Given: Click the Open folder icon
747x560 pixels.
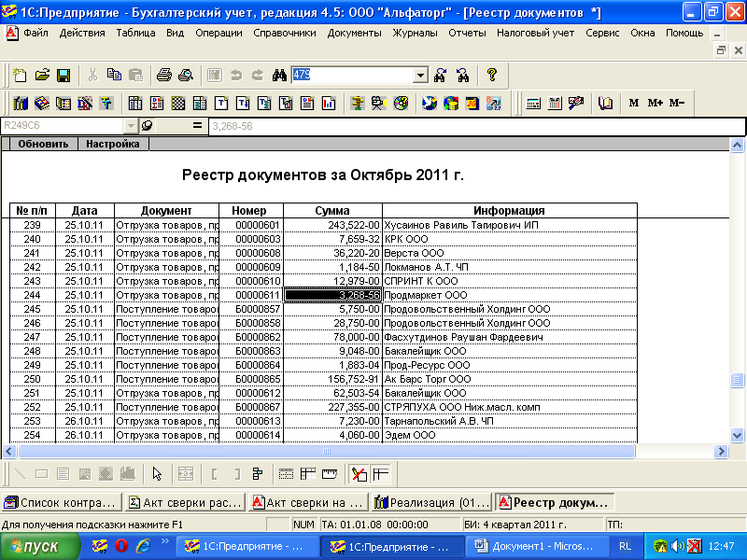Looking at the screenshot, I should [42, 76].
